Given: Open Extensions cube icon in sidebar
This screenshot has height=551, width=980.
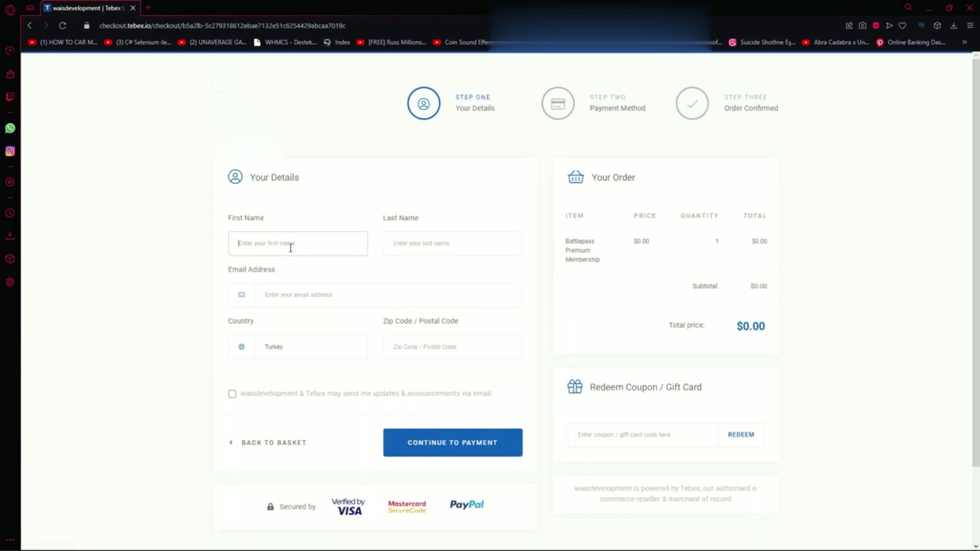Looking at the screenshot, I should 10,259.
